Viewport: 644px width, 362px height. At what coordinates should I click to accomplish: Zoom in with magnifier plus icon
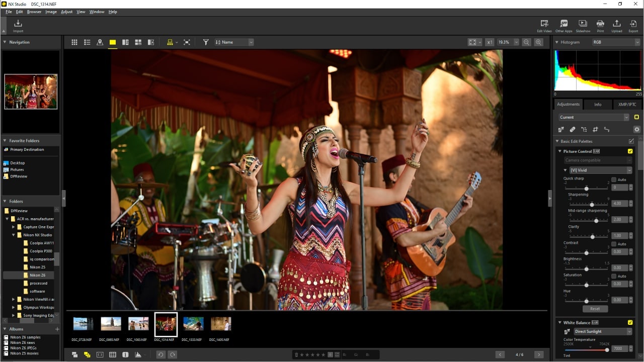coord(539,42)
